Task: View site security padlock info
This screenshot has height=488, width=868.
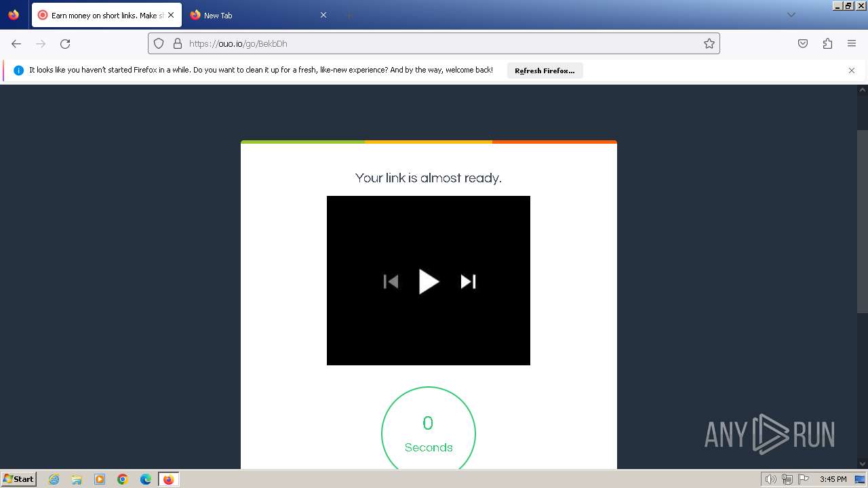Action: tap(178, 43)
